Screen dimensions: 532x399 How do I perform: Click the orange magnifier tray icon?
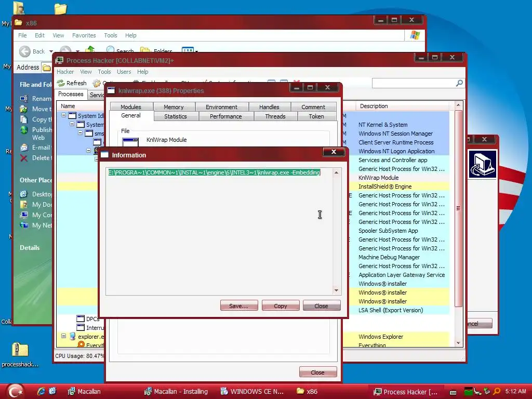[x=497, y=392]
